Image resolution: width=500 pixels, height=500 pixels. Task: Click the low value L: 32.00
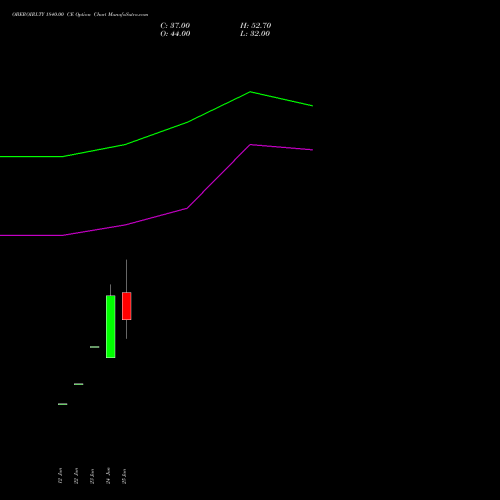tap(255, 34)
